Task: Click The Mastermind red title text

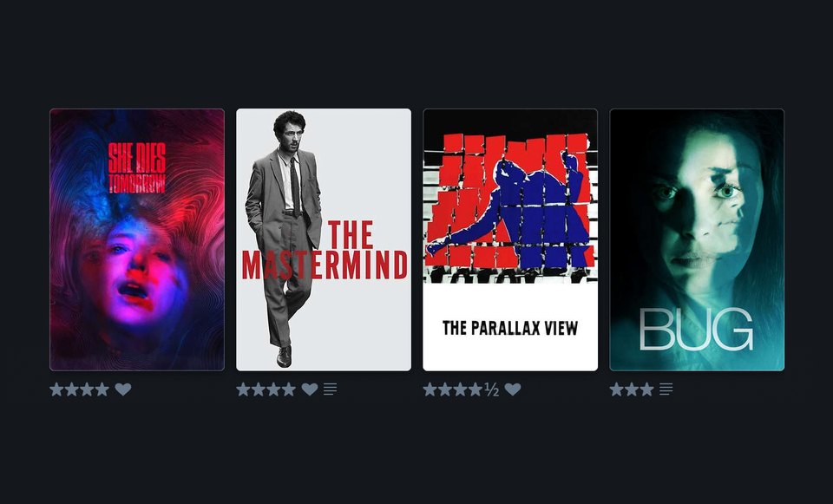Action: click(325, 250)
